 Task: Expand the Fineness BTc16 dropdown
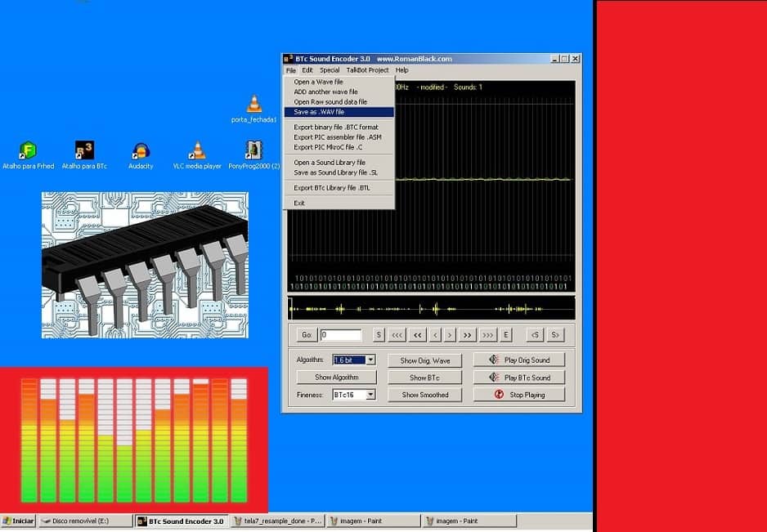370,395
